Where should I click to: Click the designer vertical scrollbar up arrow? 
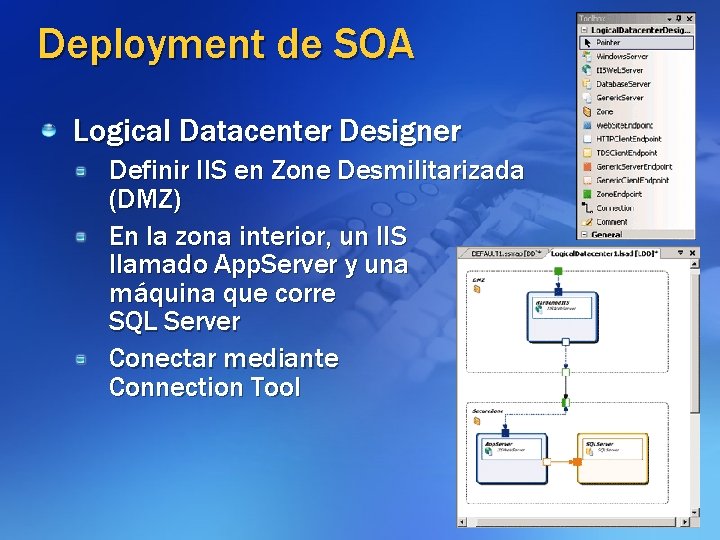pos(694,264)
